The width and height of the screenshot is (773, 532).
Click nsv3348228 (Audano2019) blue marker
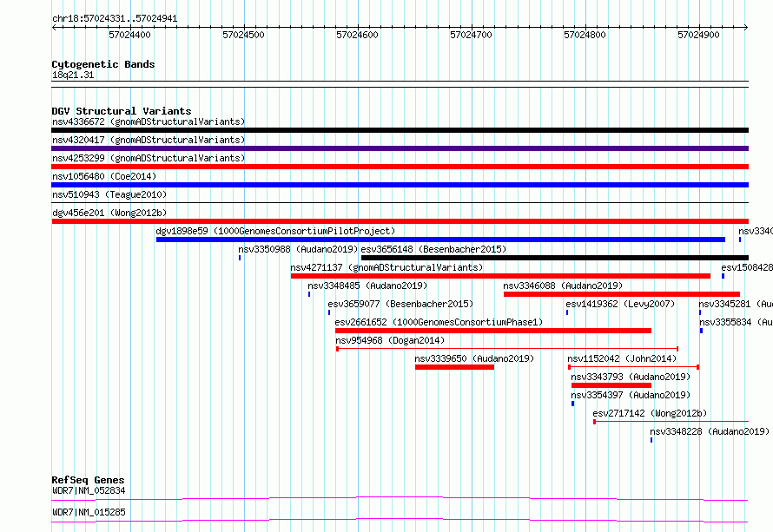point(651,440)
